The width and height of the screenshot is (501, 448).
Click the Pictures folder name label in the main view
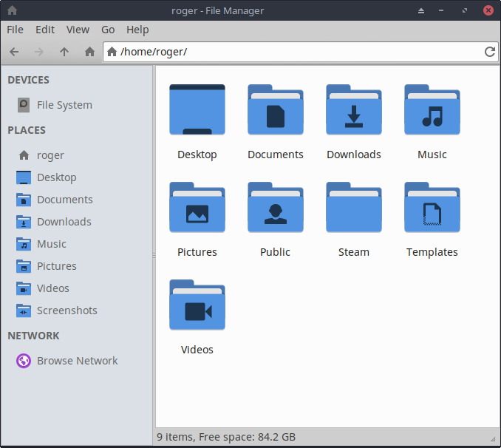(x=197, y=252)
